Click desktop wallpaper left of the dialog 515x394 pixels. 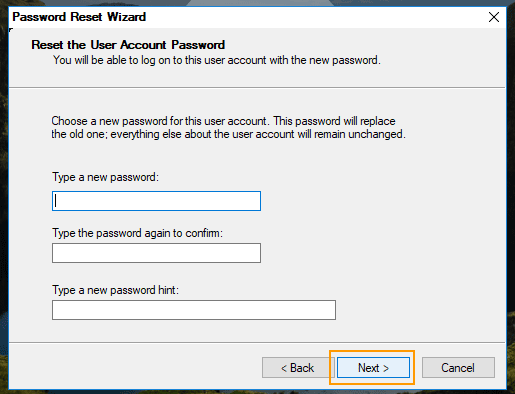[x=4, y=200]
